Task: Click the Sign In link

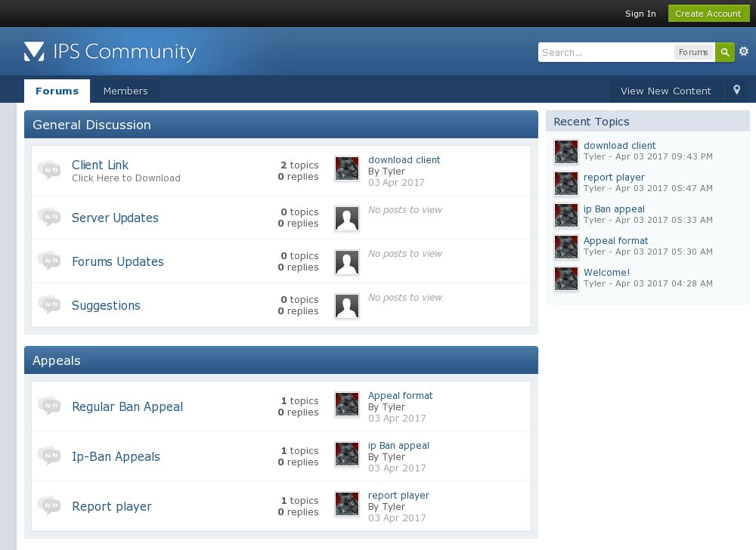Action: pos(640,14)
